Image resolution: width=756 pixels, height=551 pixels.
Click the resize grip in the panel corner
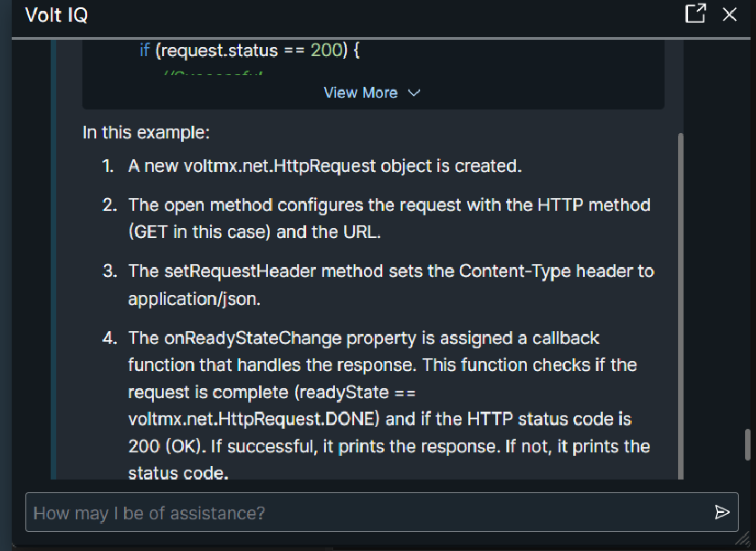[x=744, y=539]
